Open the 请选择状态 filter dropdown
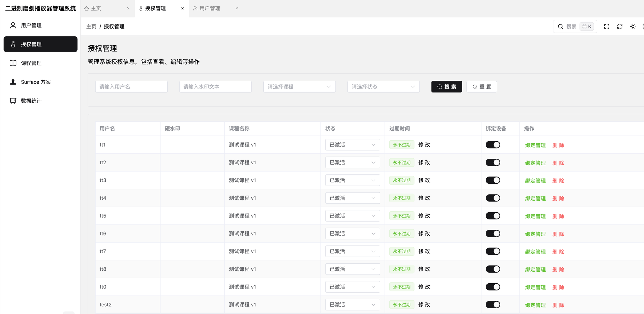 (383, 87)
